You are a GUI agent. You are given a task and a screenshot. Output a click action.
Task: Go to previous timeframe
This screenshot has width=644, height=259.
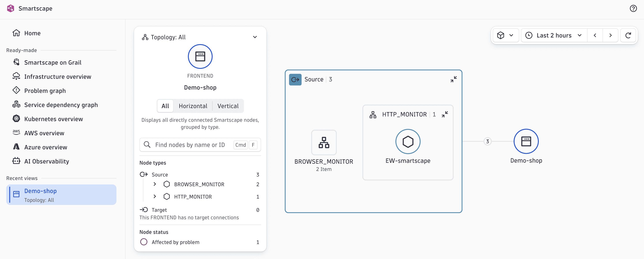click(595, 35)
